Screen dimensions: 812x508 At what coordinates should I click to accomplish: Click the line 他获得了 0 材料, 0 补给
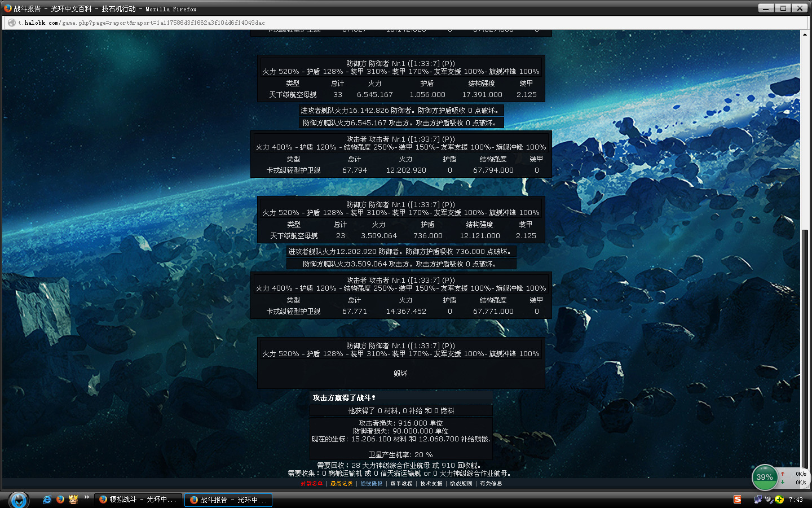click(401, 411)
